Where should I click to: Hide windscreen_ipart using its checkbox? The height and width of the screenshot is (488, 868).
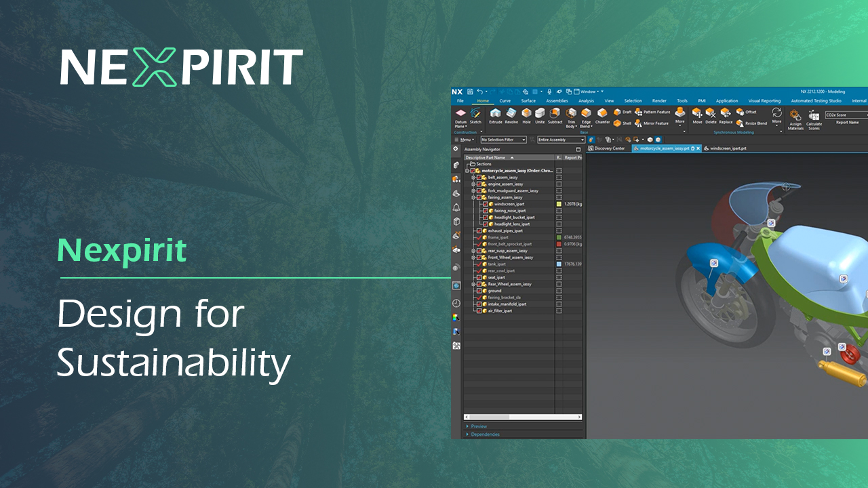point(486,204)
